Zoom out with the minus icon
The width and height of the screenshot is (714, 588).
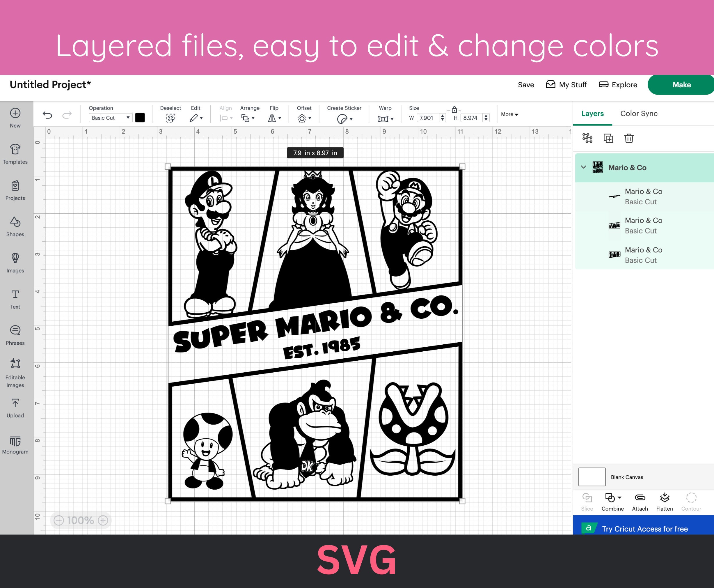pos(58,520)
